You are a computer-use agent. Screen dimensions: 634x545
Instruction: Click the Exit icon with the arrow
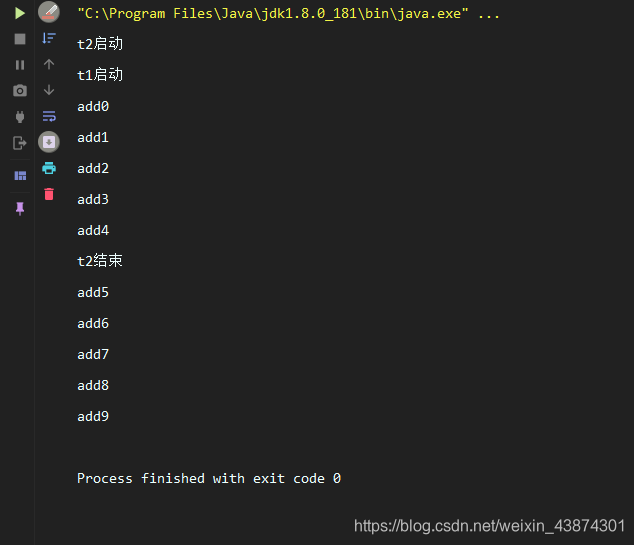pyautogui.click(x=20, y=143)
